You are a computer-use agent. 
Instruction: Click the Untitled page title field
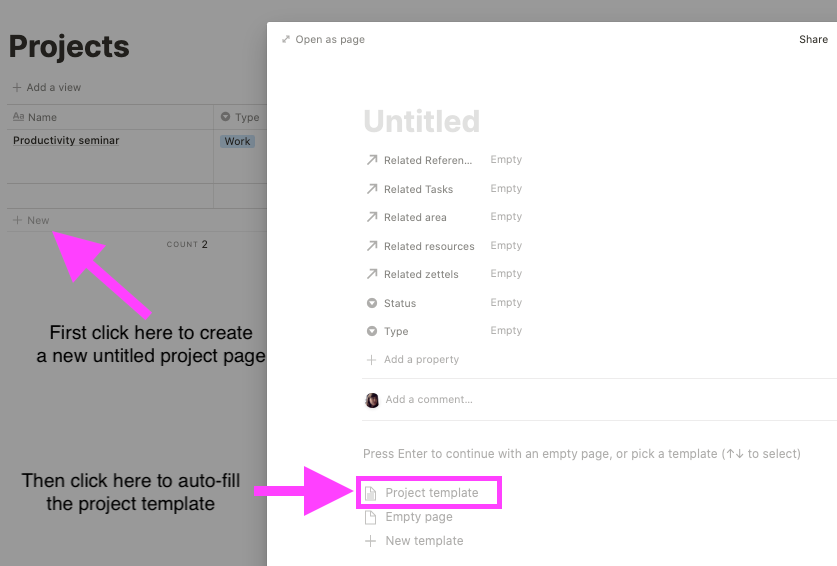click(x=421, y=122)
